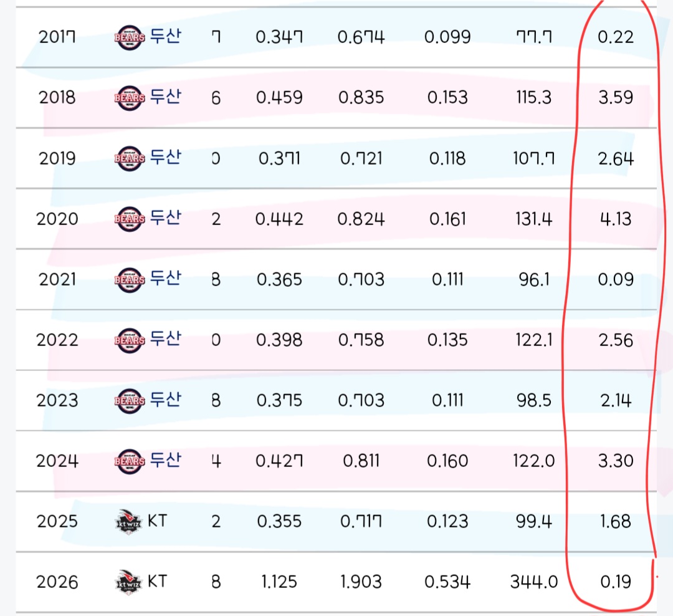
Task: Click the Doosan Bears logo in 2022 row
Action: 130,340
